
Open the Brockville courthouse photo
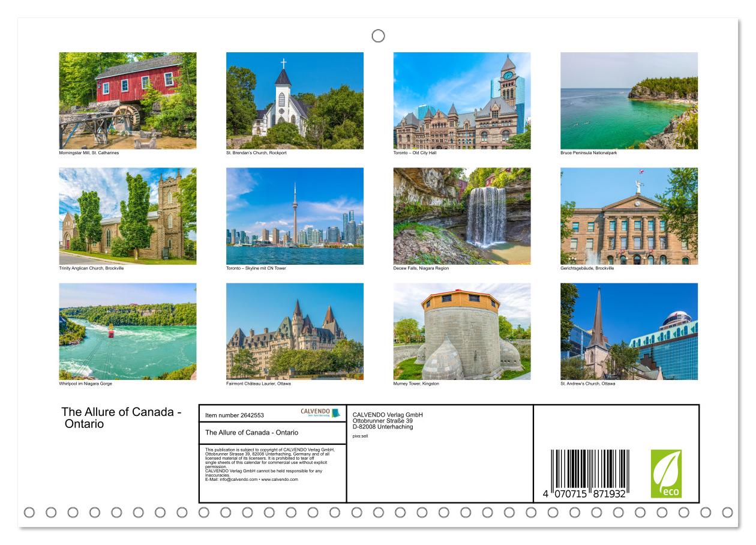629,216
